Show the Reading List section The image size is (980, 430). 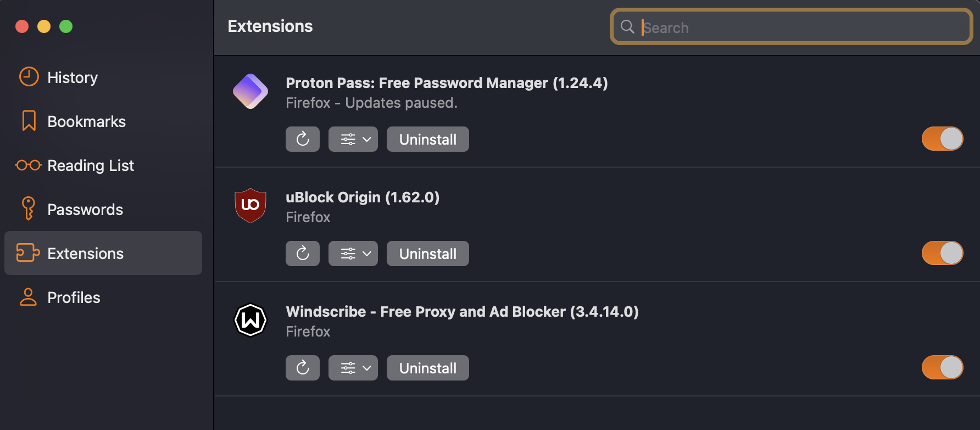pyautogui.click(x=90, y=166)
